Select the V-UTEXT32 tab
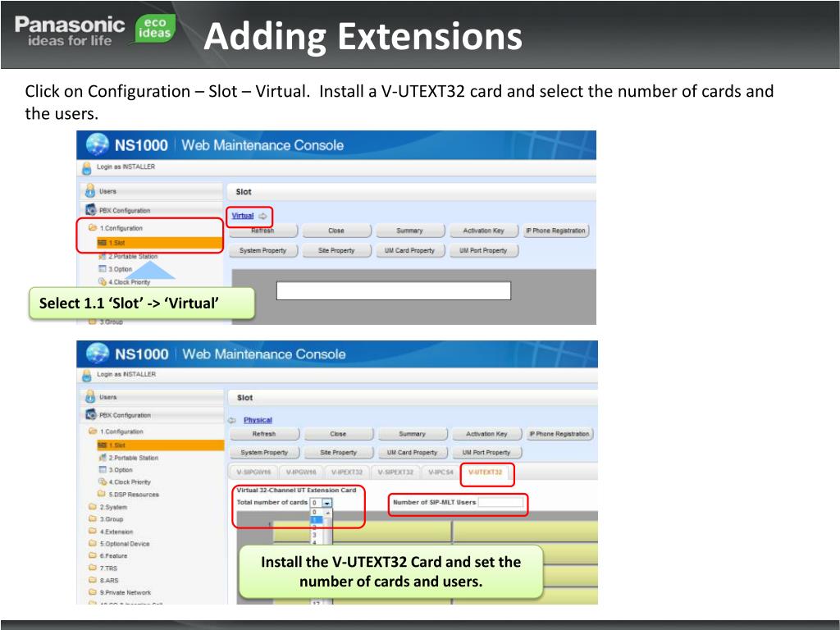Viewport: 840px width, 630px height. [x=486, y=472]
